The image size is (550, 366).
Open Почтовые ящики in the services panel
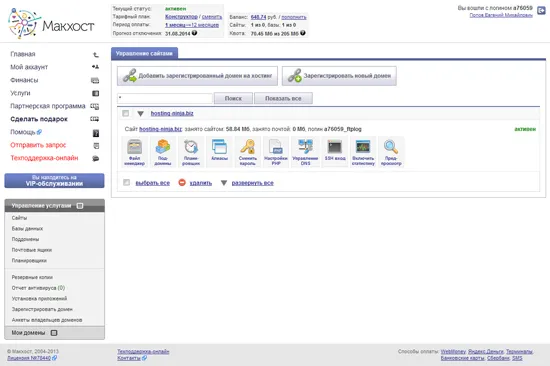(32, 250)
